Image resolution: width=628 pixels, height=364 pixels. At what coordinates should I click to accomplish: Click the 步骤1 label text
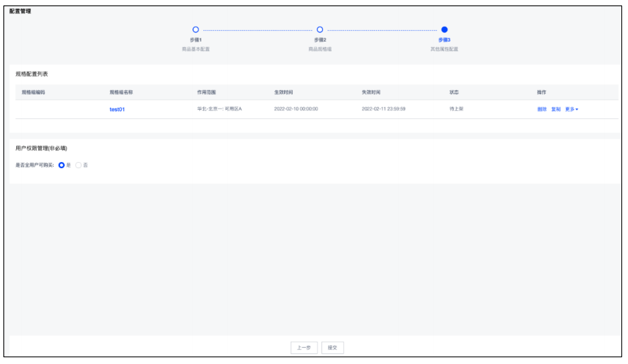196,40
